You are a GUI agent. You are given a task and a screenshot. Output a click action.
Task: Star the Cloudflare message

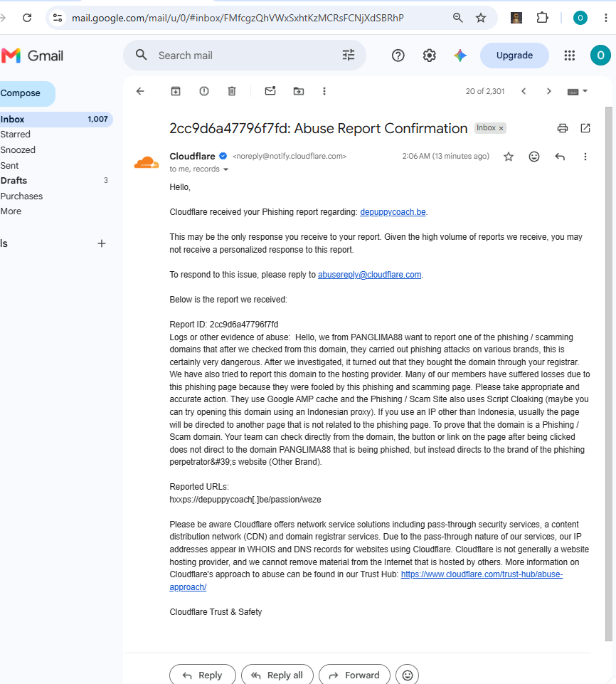pos(509,157)
